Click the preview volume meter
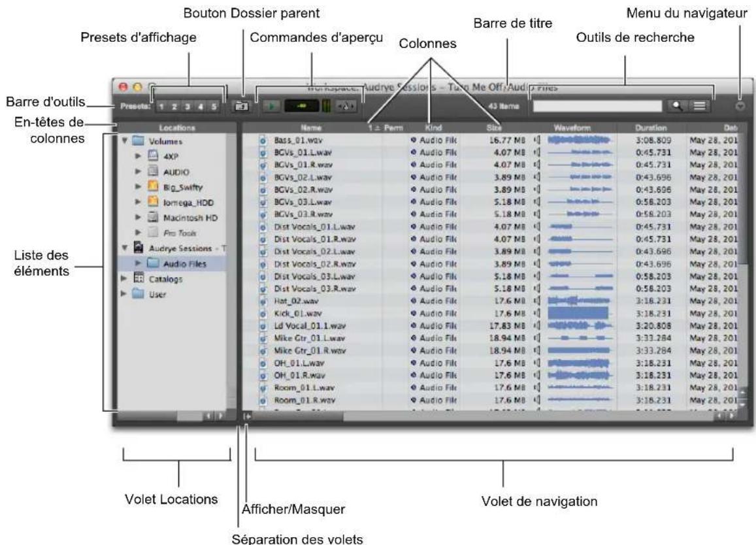756x545 pixels. (326, 106)
